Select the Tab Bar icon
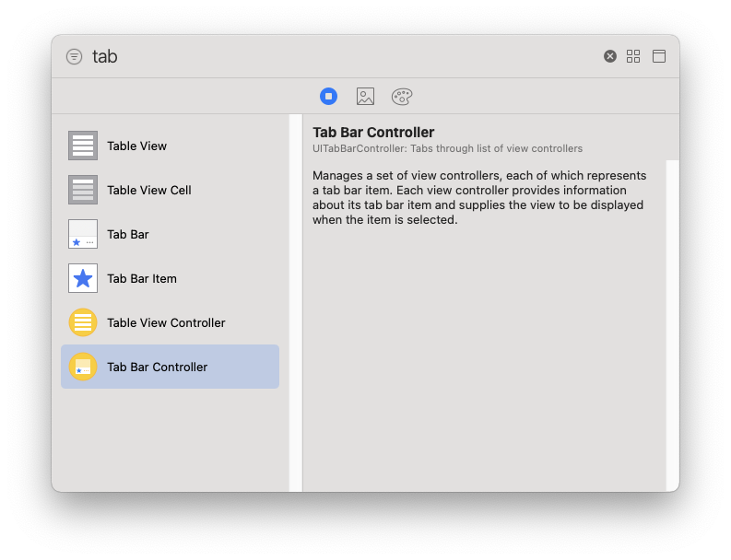 (83, 234)
